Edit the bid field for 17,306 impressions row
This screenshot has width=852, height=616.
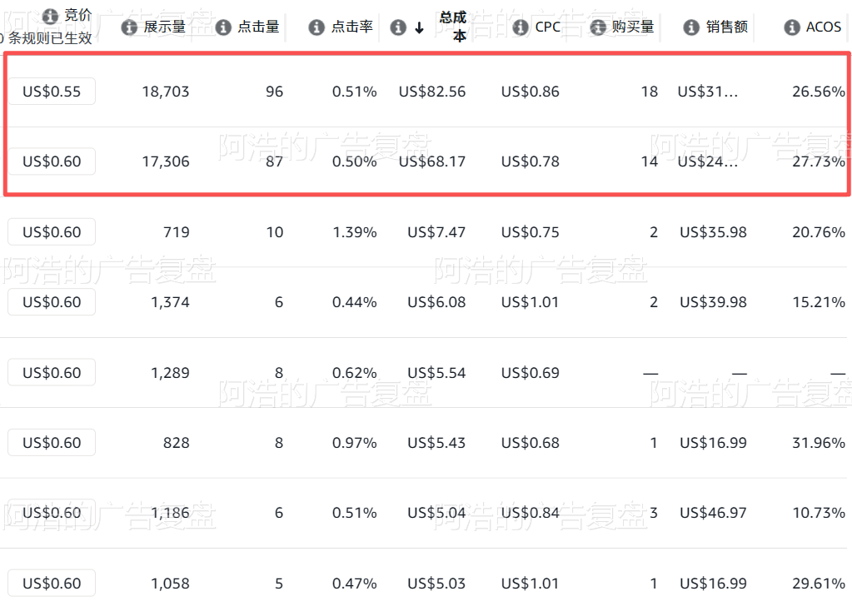[52, 161]
